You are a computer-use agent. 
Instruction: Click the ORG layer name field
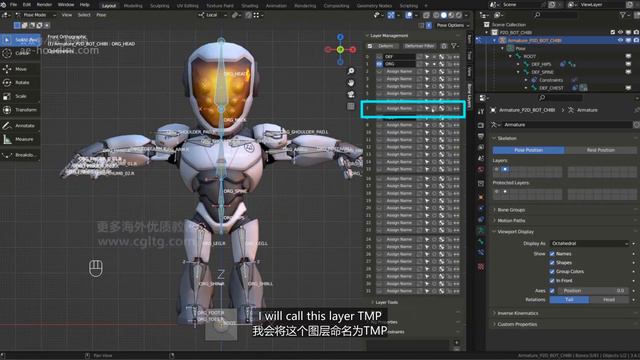pyautogui.click(x=399, y=64)
